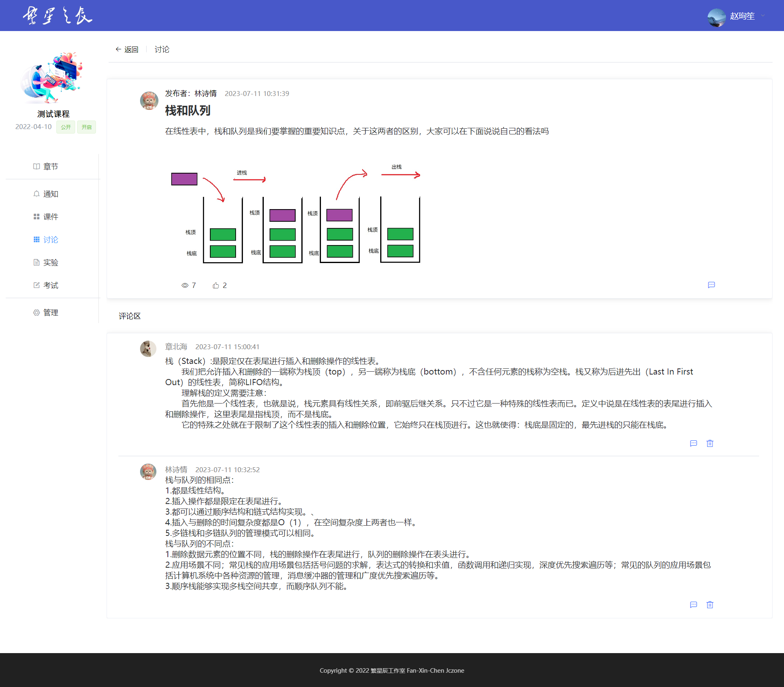Click the stack diagram image
Screen dimensions: 784x687
coord(296,214)
